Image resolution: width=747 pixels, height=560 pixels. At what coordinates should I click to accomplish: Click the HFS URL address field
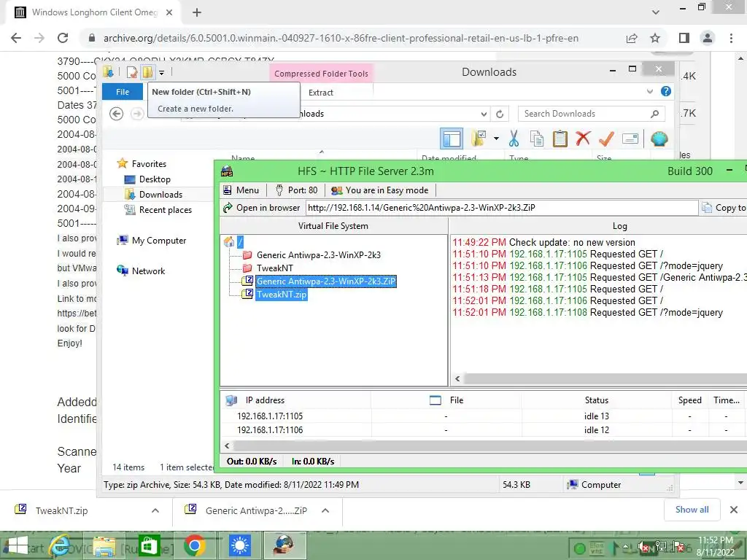coord(502,208)
